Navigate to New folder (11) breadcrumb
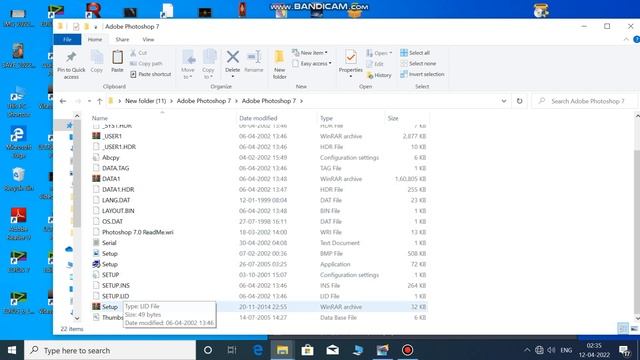 [x=145, y=101]
